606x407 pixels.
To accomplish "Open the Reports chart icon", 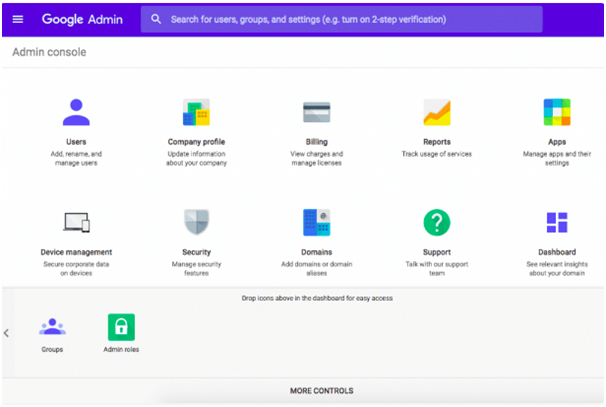I will point(437,112).
